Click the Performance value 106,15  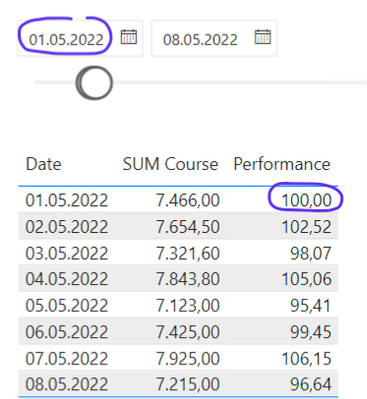[307, 358]
